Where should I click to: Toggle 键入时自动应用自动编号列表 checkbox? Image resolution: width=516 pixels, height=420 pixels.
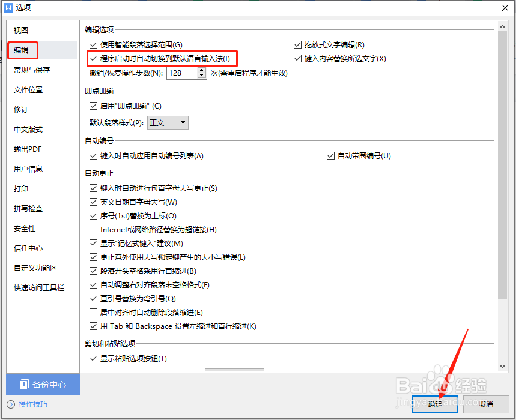click(x=94, y=156)
